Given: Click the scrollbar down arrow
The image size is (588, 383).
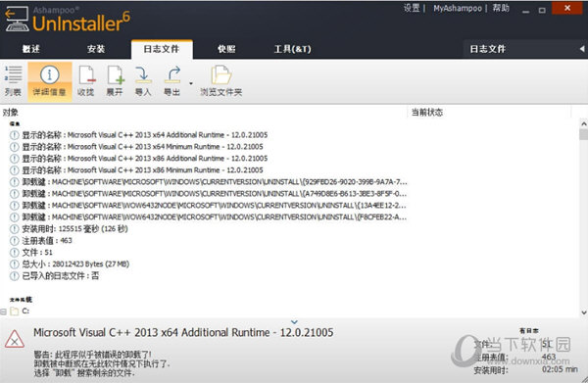Looking at the screenshot, I should (x=583, y=312).
